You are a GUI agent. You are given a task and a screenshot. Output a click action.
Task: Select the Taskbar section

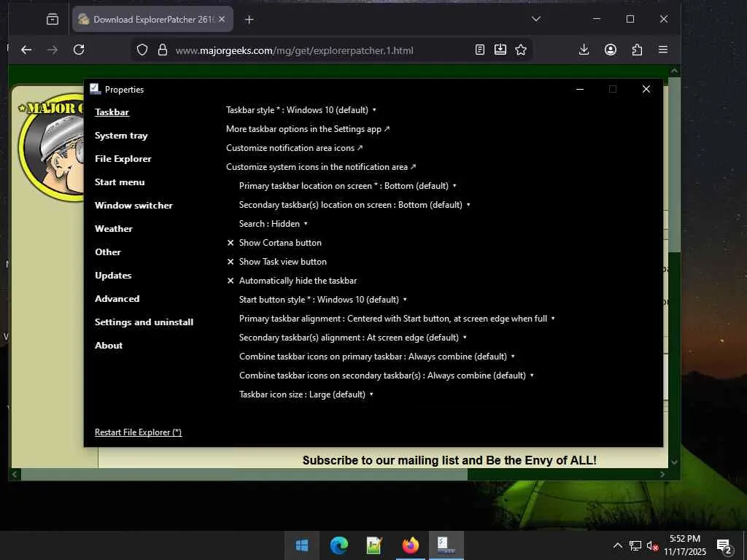pos(112,112)
